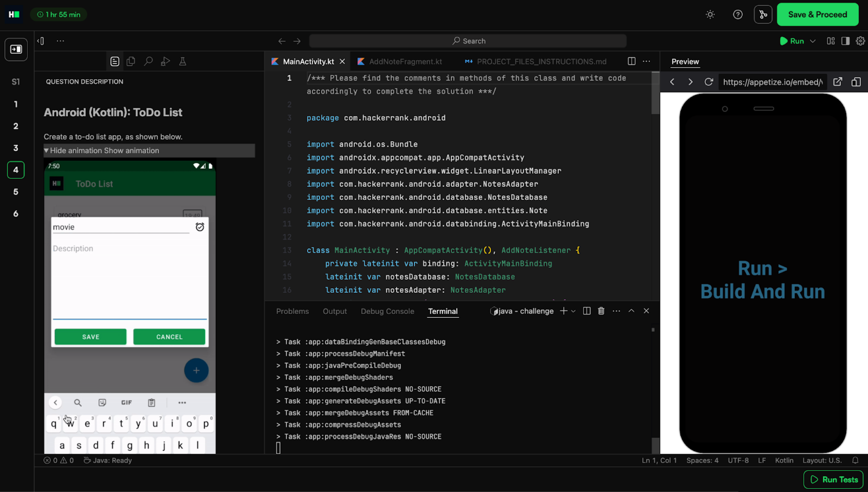The height and width of the screenshot is (492, 868).
Task: Collapse the left description panel
Action: [x=41, y=41]
